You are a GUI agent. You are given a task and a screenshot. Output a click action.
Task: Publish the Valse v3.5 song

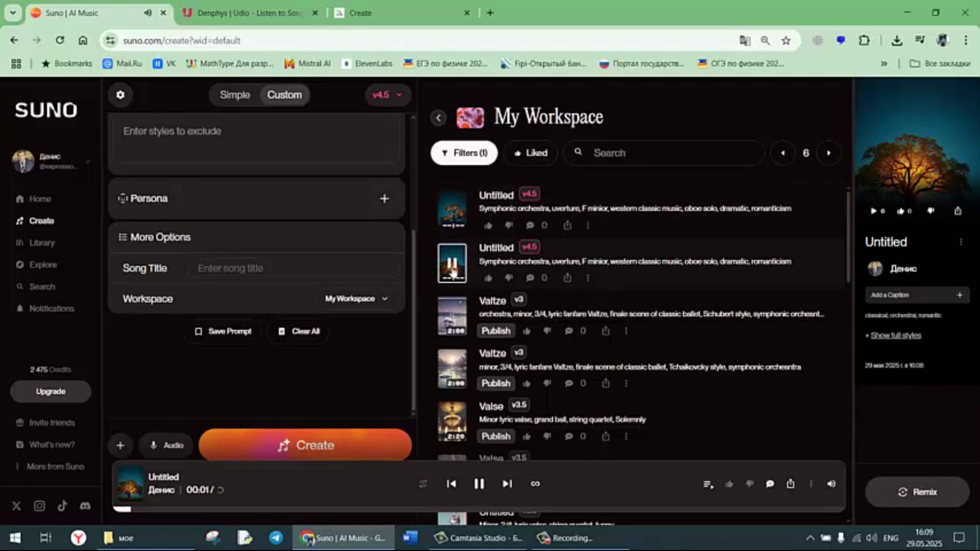pyautogui.click(x=496, y=436)
